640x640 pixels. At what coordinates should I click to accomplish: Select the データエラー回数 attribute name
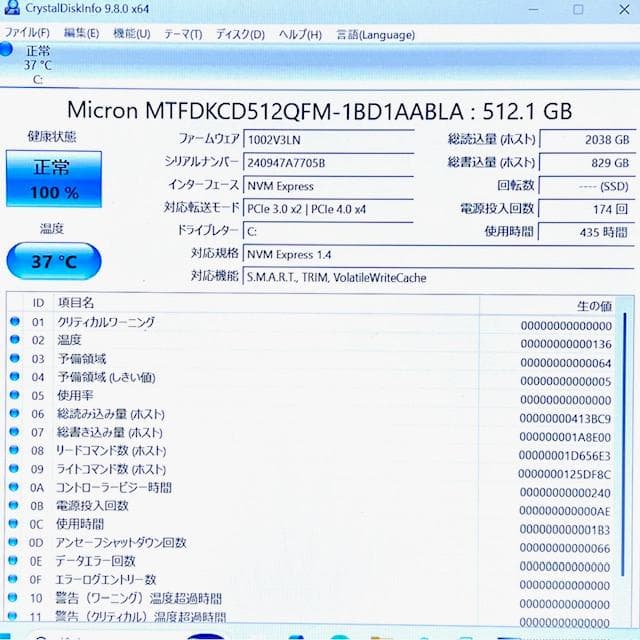tap(96, 561)
